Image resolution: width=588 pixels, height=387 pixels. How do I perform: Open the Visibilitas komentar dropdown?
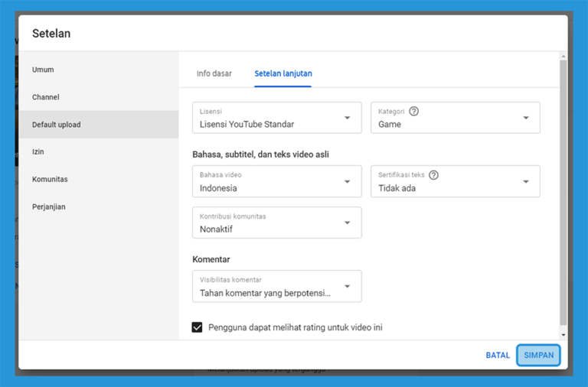pos(276,286)
